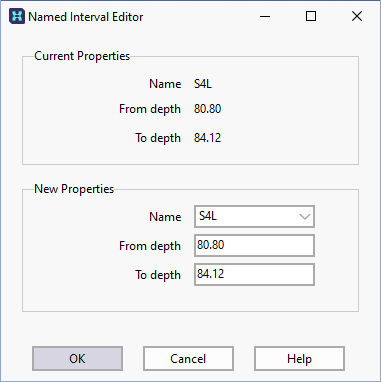
Task: Click the current From depth value 80.80
Action: [207, 109]
